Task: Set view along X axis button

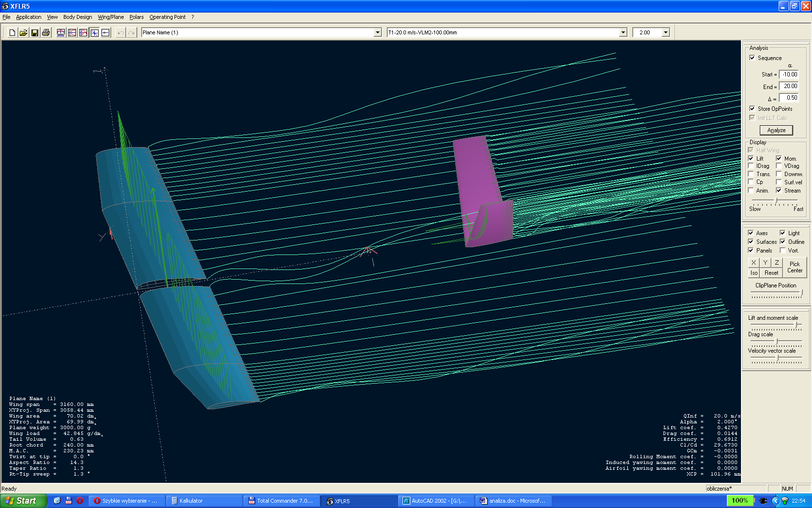Action: tap(754, 262)
